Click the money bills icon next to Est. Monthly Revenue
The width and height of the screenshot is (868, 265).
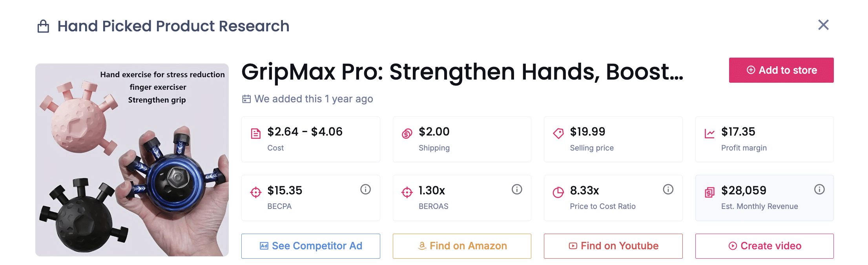tap(709, 192)
